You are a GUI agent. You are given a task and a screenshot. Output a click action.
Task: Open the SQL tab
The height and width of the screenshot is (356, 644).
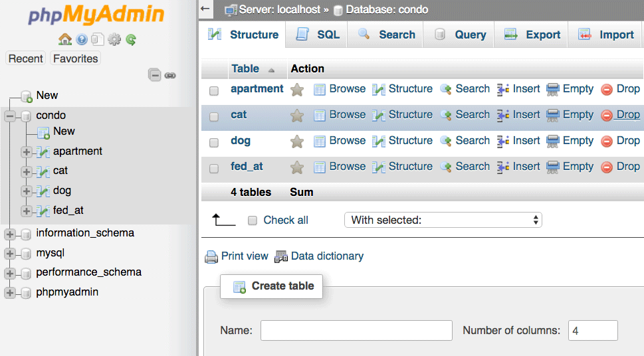pyautogui.click(x=318, y=35)
